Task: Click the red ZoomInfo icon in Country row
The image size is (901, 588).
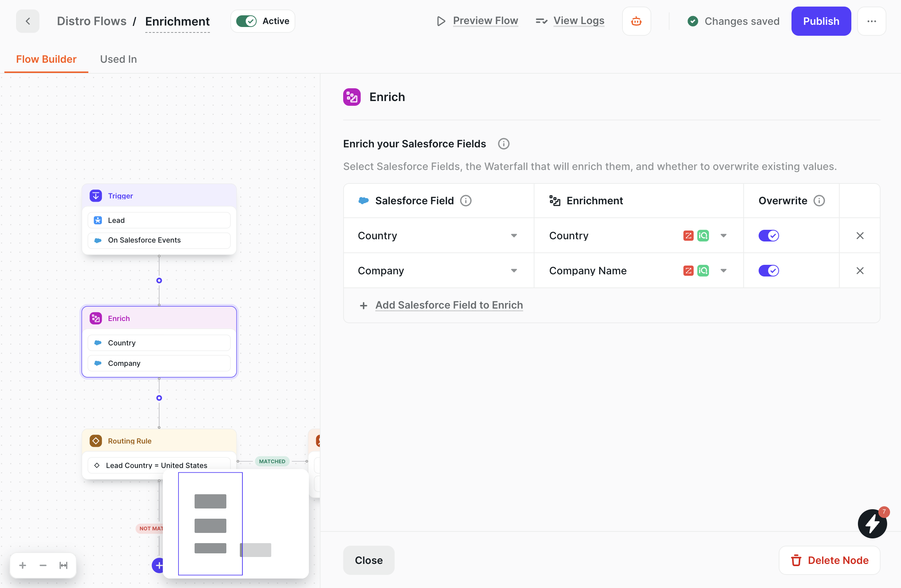Action: (688, 236)
